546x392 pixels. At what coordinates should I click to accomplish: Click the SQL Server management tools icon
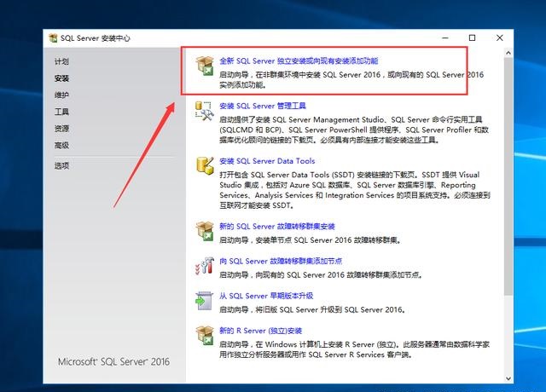click(205, 111)
